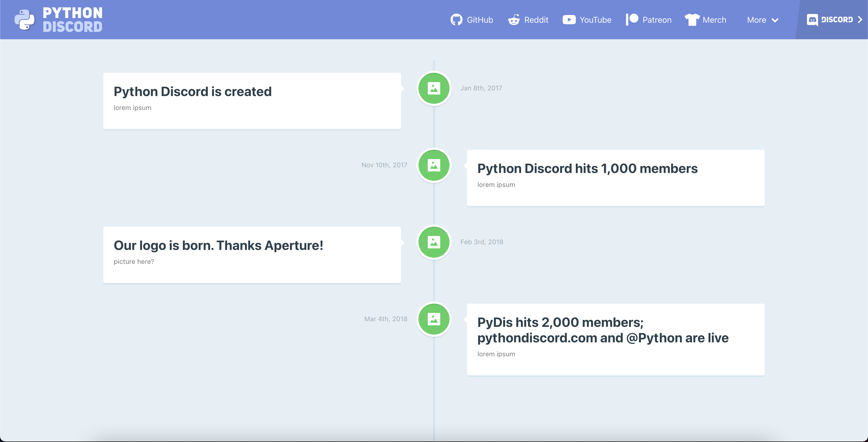Screen dimensions: 868x442
Task: Click 'lorem ipsum' under 'Python Discord is created'
Action: [133, 108]
